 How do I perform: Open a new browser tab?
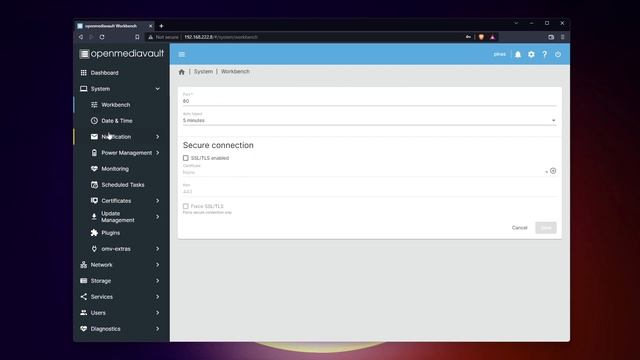161,26
